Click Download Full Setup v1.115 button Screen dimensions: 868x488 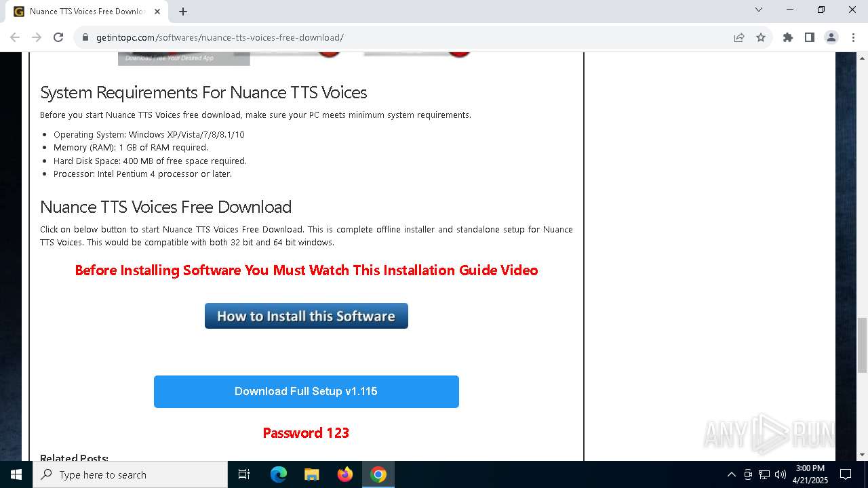pyautogui.click(x=307, y=392)
